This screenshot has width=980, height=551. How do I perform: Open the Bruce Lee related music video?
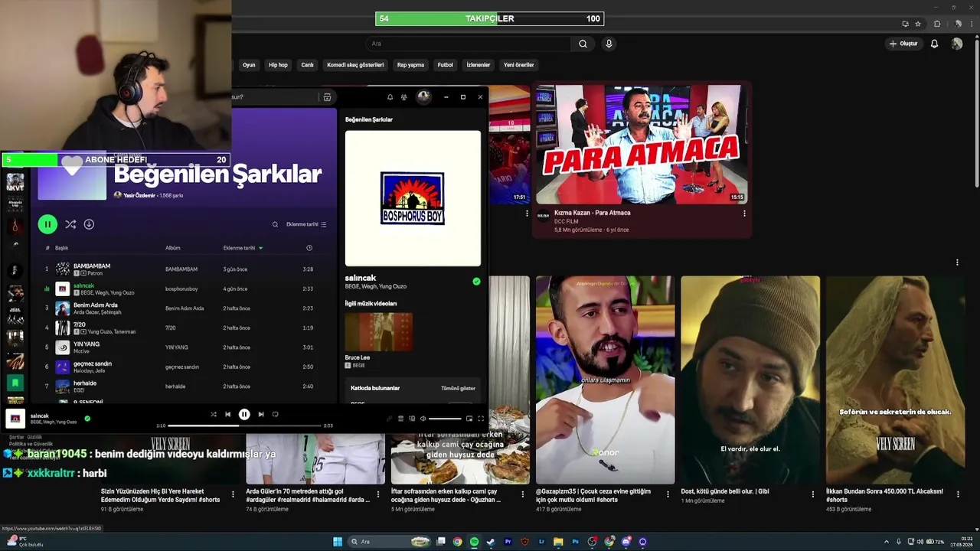tap(378, 331)
